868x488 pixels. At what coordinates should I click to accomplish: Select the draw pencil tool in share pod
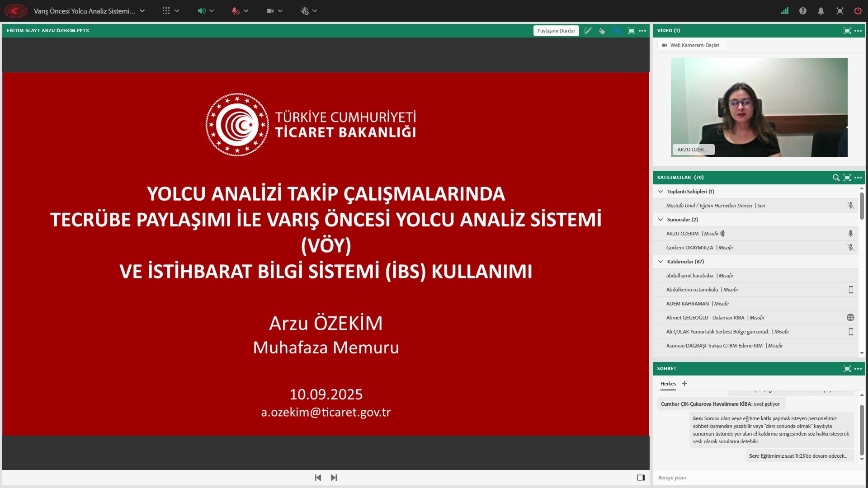click(x=588, y=31)
